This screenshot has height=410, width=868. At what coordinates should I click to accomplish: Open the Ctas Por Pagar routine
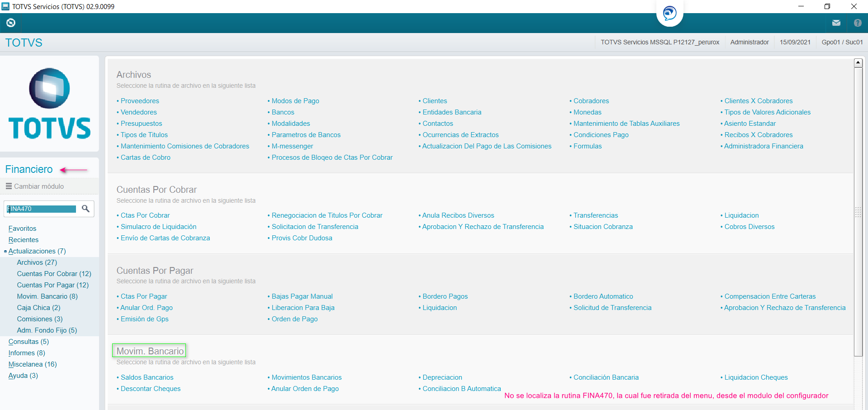pyautogui.click(x=144, y=296)
